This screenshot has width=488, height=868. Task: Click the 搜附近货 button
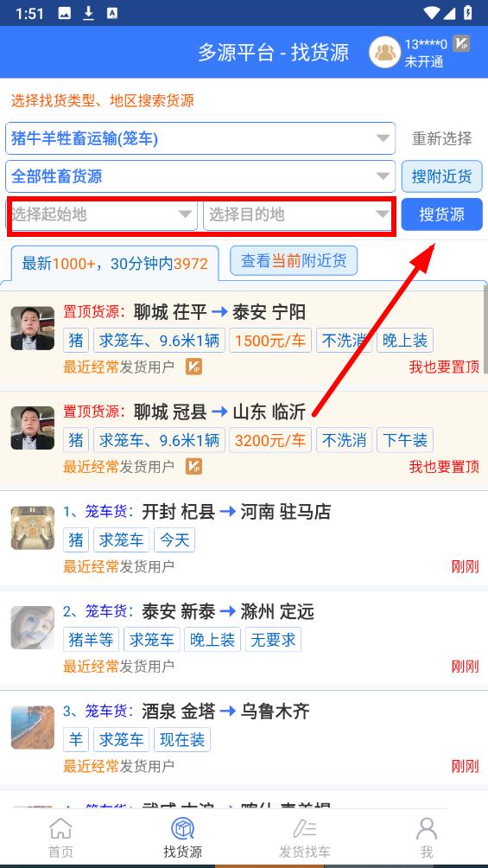[x=441, y=176]
